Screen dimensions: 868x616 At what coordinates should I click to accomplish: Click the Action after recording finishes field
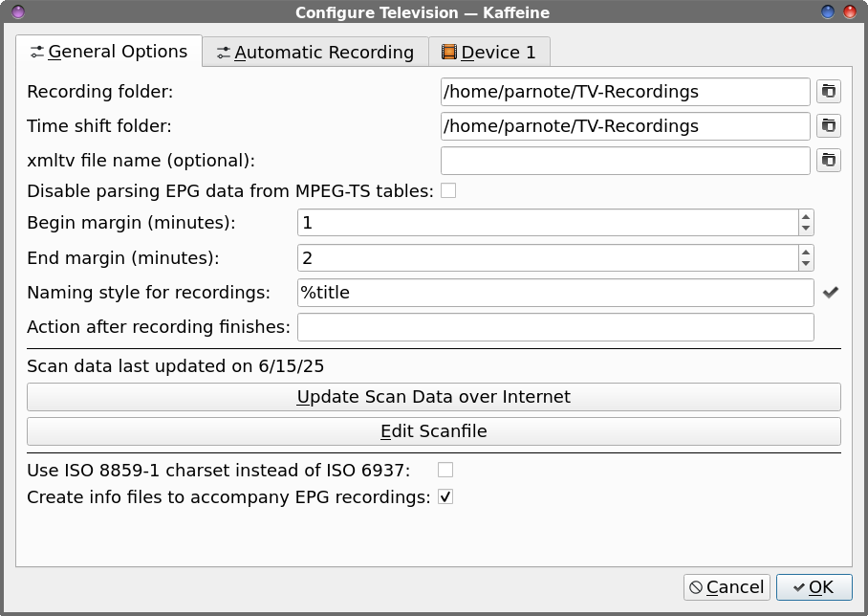(555, 327)
